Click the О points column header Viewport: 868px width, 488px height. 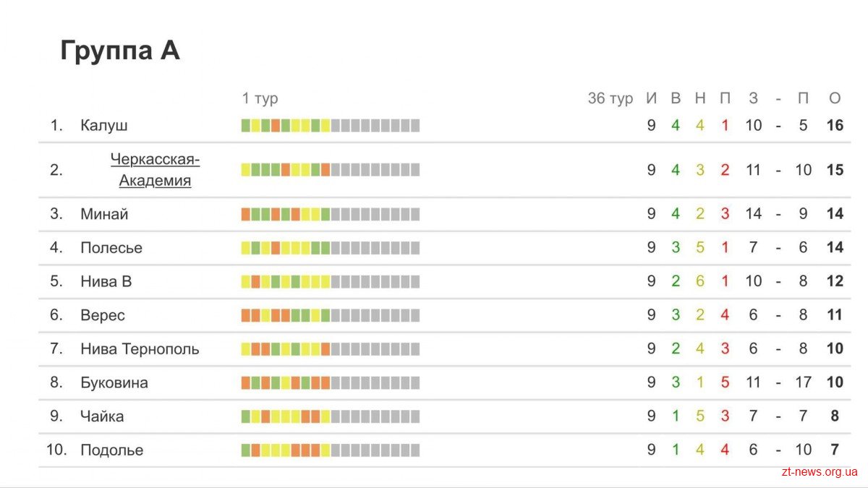click(x=835, y=98)
